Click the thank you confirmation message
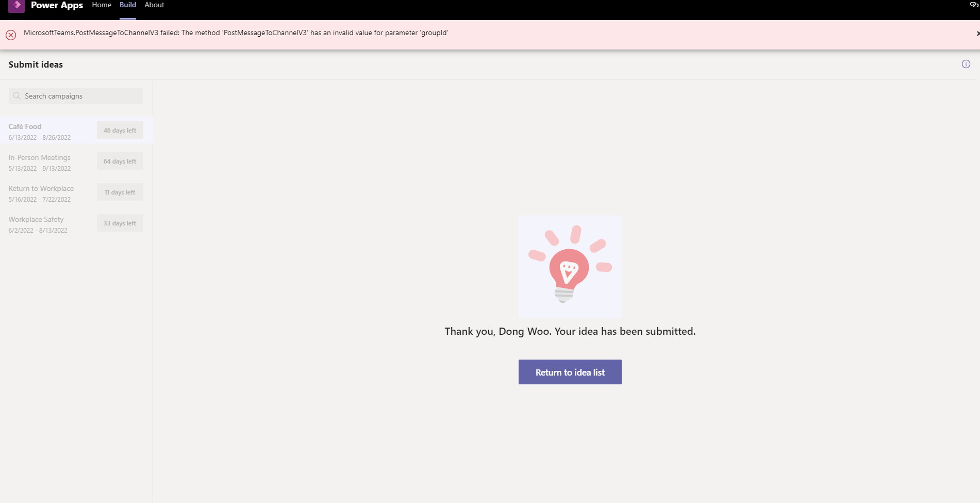The image size is (980, 503). (569, 331)
